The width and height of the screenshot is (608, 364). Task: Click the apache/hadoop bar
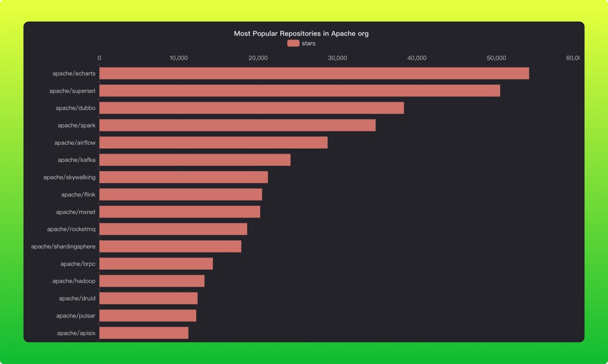point(152,281)
